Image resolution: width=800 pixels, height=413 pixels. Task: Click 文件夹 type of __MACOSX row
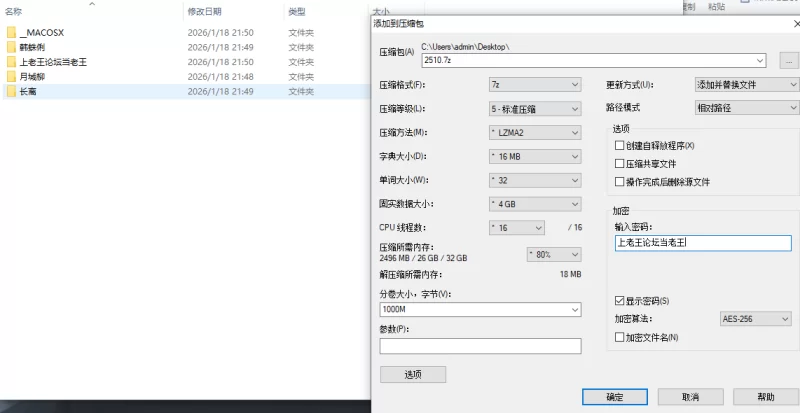coord(301,33)
